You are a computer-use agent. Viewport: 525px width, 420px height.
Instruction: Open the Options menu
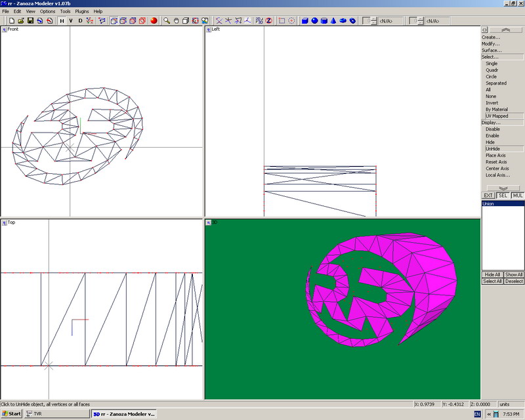point(47,11)
